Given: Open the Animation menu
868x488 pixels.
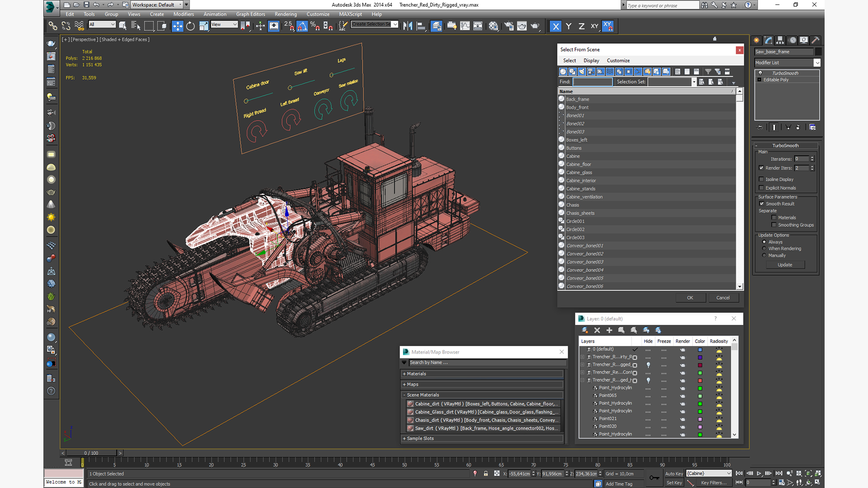Looking at the screenshot, I should tap(215, 14).
